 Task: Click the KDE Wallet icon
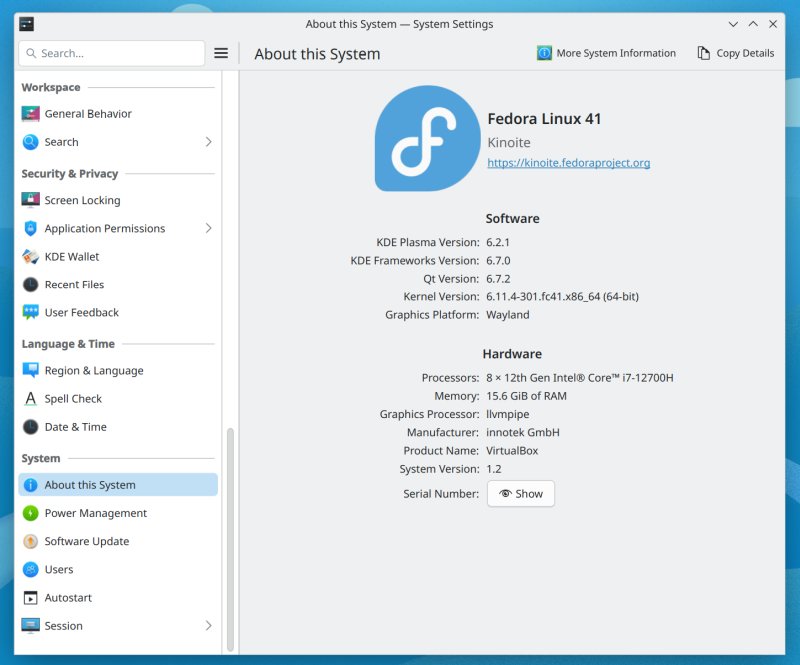point(31,256)
